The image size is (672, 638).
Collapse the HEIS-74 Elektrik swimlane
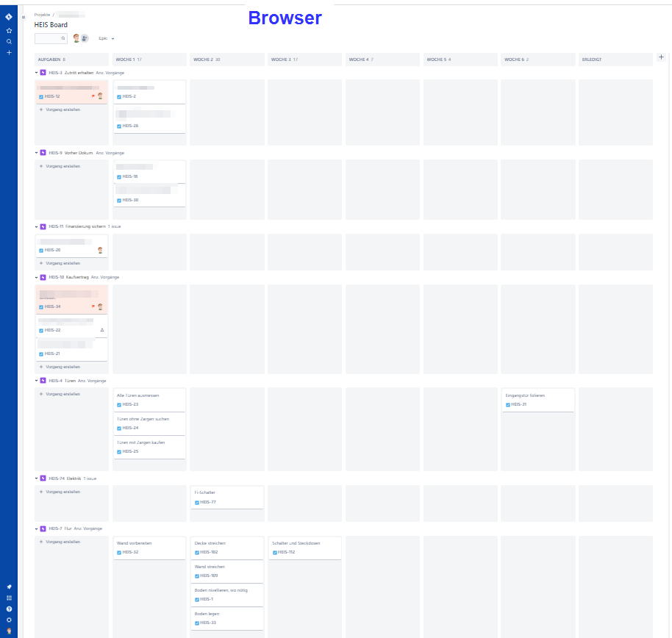(x=37, y=478)
